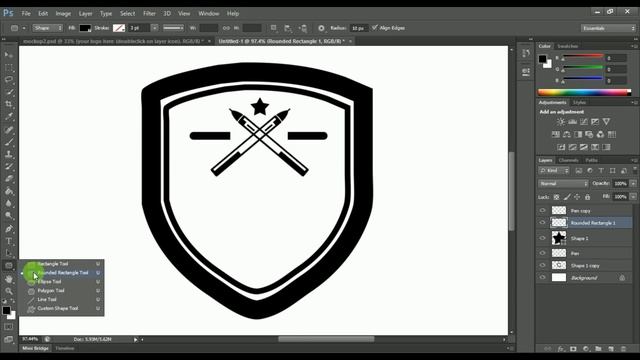This screenshot has width=640, height=360.
Task: Add a Curves adjustment
Action: (x=584, y=122)
